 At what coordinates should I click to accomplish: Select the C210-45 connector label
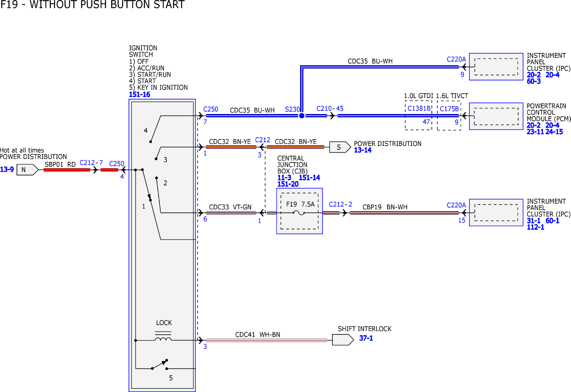coord(330,109)
